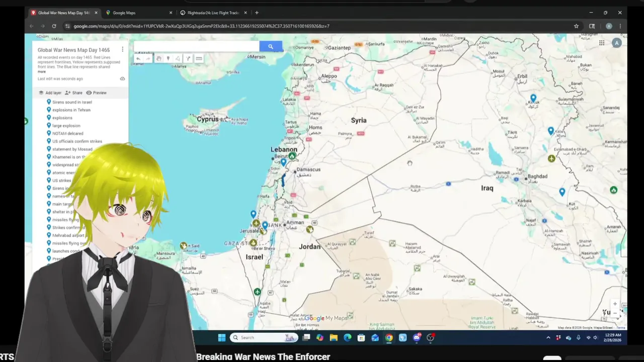644x362 pixels.
Task: Click the Share button
Action: click(x=73, y=93)
